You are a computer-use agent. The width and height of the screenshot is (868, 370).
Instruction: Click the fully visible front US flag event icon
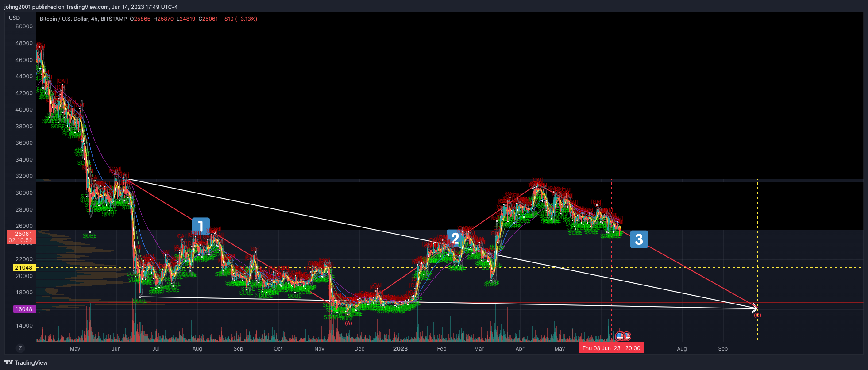(620, 336)
